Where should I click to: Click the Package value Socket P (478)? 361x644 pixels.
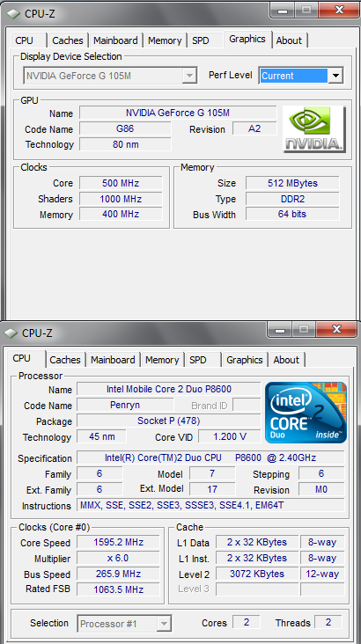[168, 421]
